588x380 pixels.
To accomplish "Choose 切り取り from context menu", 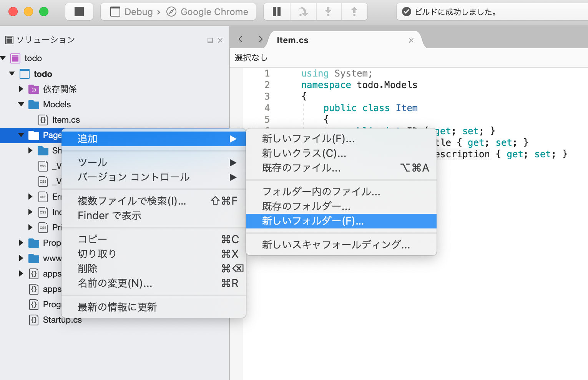I will 154,254.
